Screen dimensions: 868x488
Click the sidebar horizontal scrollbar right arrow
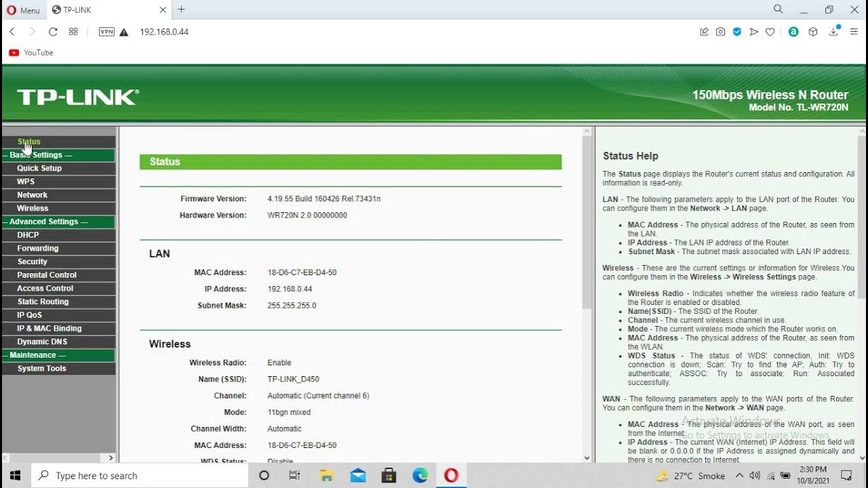coord(111,458)
